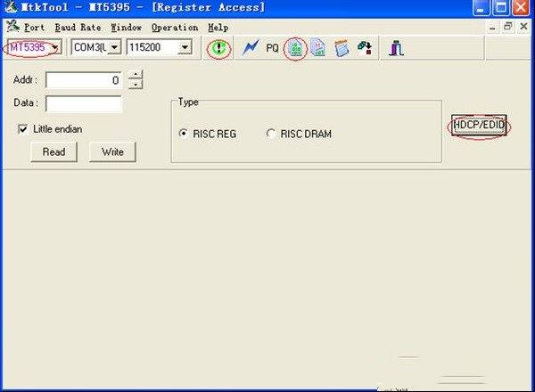Open the MT5395 chip dropdown
535x392 pixels.
[55, 47]
